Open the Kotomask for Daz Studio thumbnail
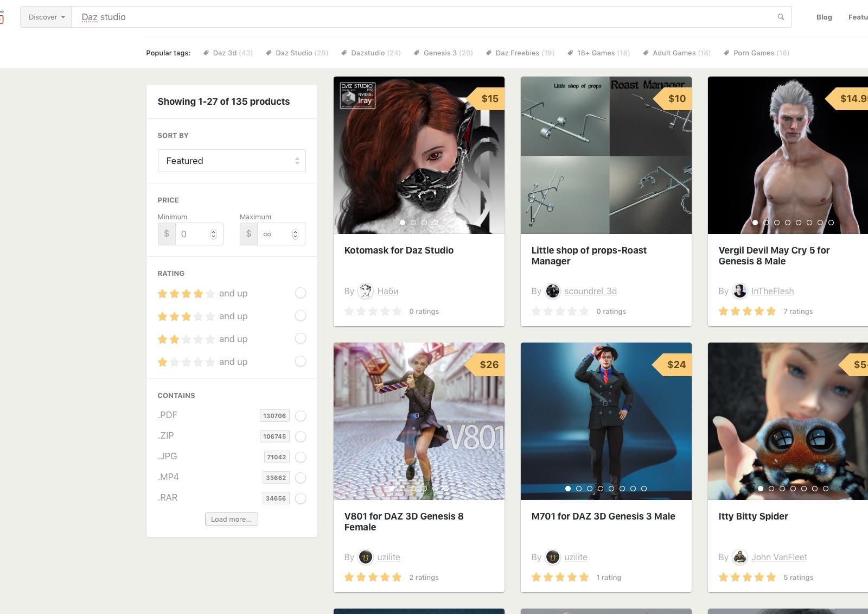Viewport: 868px width, 614px height. 419,155
